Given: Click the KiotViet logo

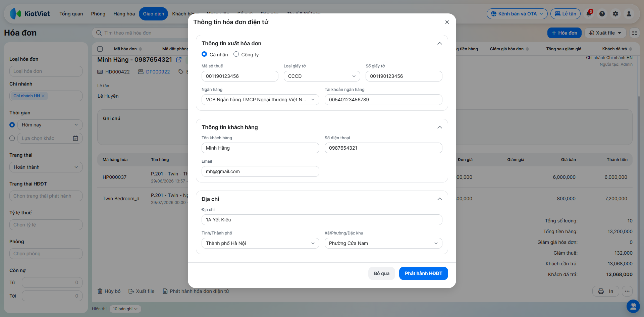Looking at the screenshot, I should coord(30,14).
